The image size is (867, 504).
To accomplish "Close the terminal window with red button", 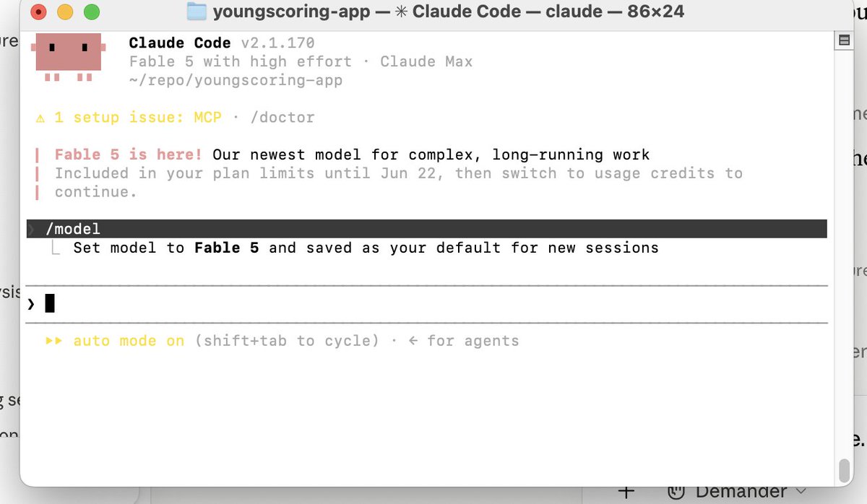I will [x=38, y=12].
